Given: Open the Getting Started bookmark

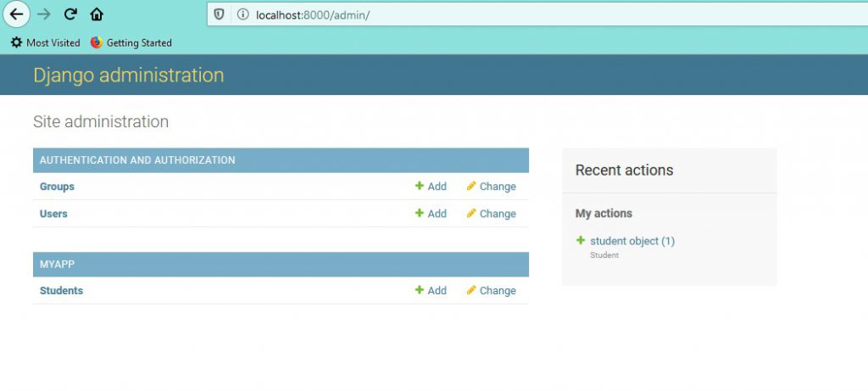Looking at the screenshot, I should coord(131,42).
